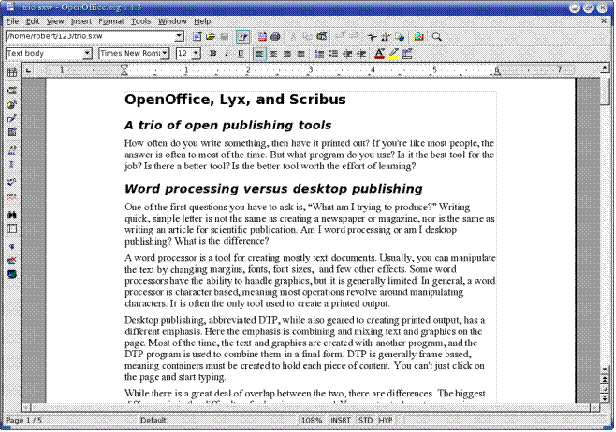Click the Print file icon
616x432 pixels.
275,37
